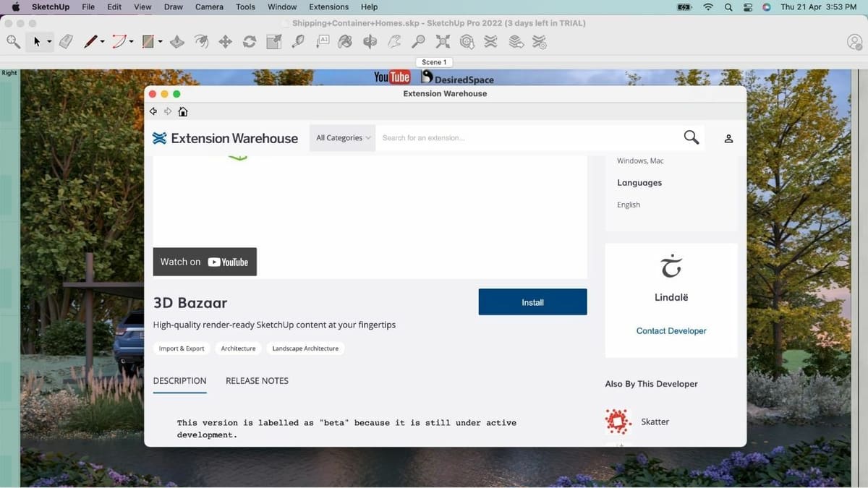Click the extension search magnifier icon
Screen dimensions: 868x488
click(x=692, y=137)
